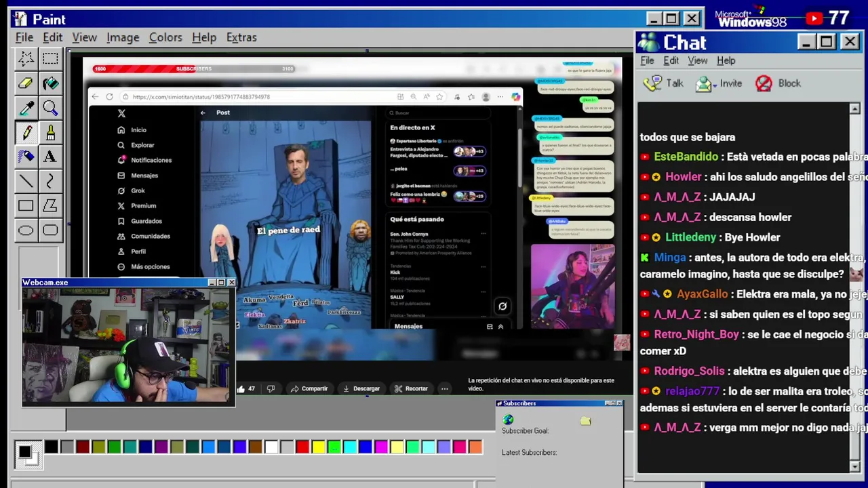Select the straight Line tool
This screenshot has width=868, height=488.
coord(26,181)
